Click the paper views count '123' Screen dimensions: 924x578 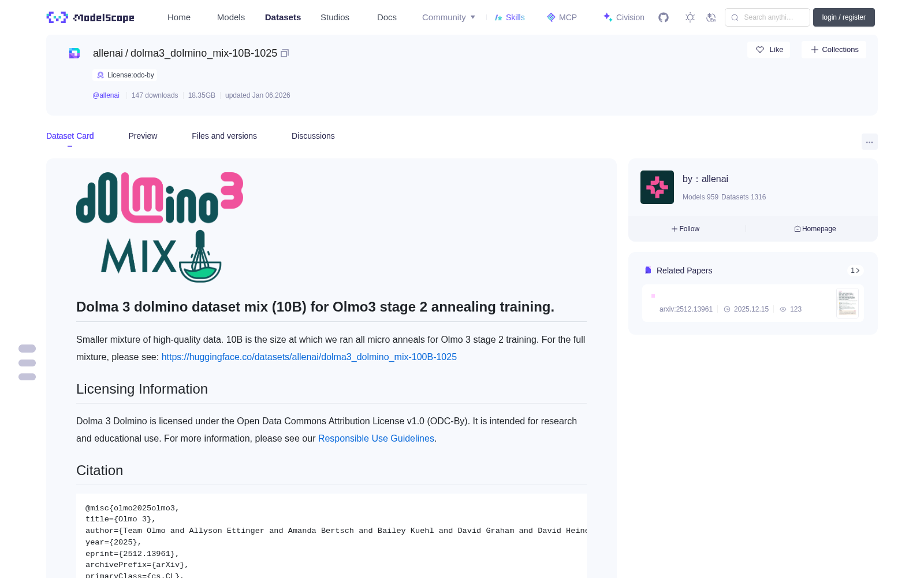coord(796,309)
